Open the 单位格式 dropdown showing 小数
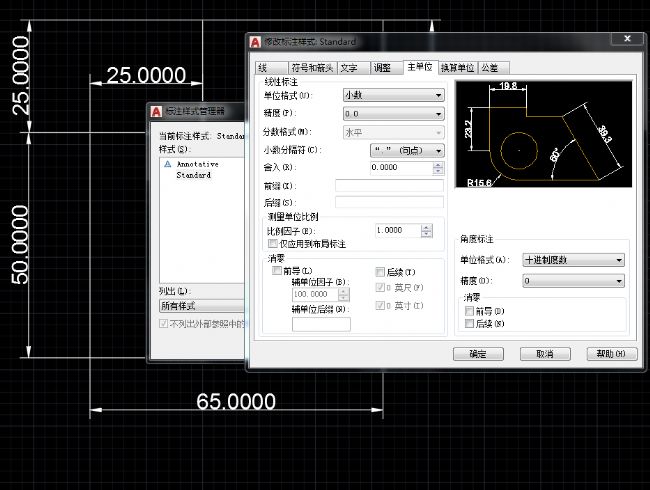 pos(394,95)
